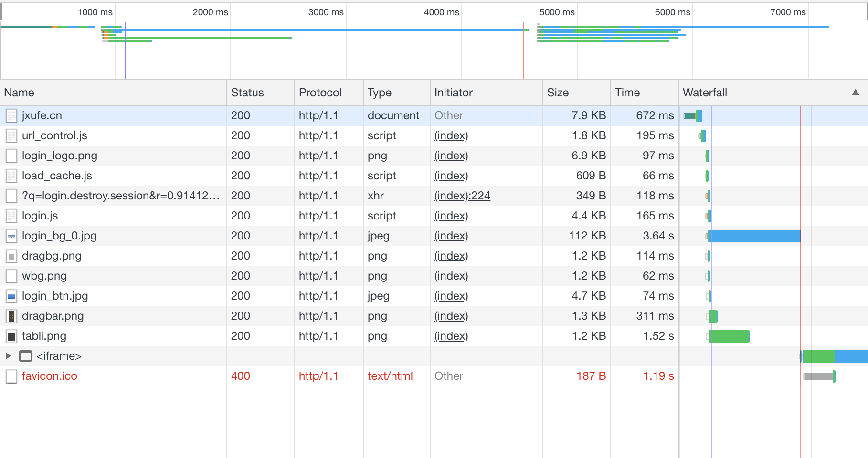This screenshot has width=868, height=458.
Task: Click the iframe frame icon
Action: point(26,356)
